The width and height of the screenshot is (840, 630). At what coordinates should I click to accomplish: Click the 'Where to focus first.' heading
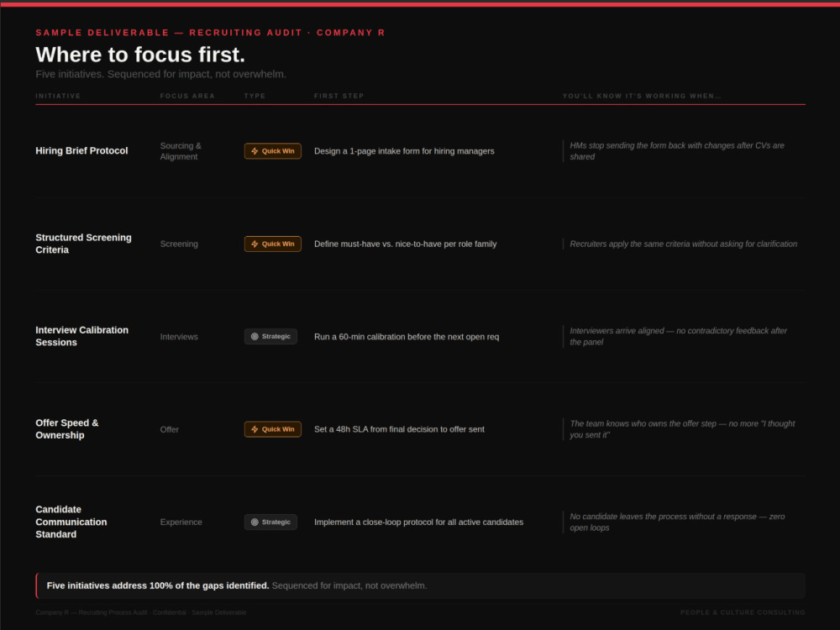click(x=140, y=55)
